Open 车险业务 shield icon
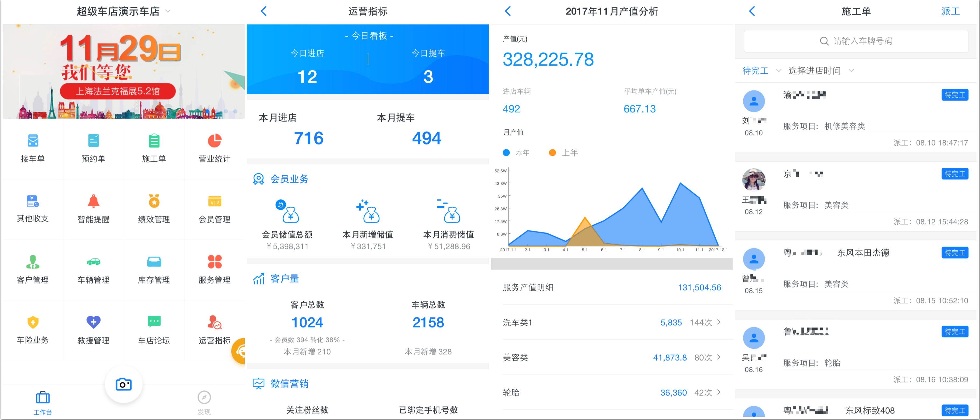 click(x=33, y=322)
